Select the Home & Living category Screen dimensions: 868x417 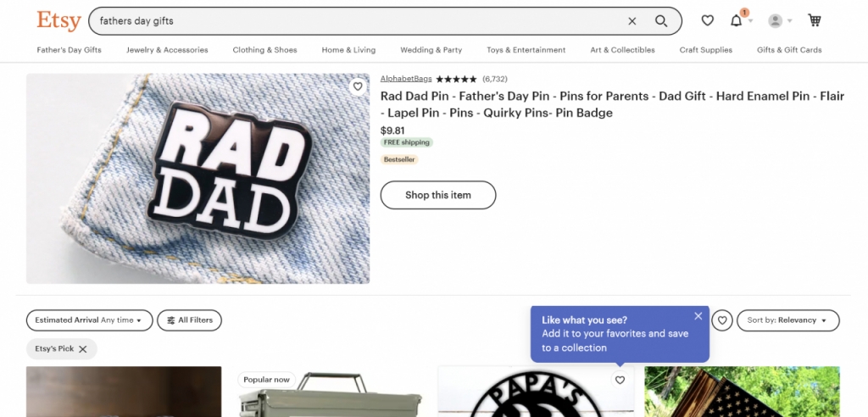pos(348,50)
